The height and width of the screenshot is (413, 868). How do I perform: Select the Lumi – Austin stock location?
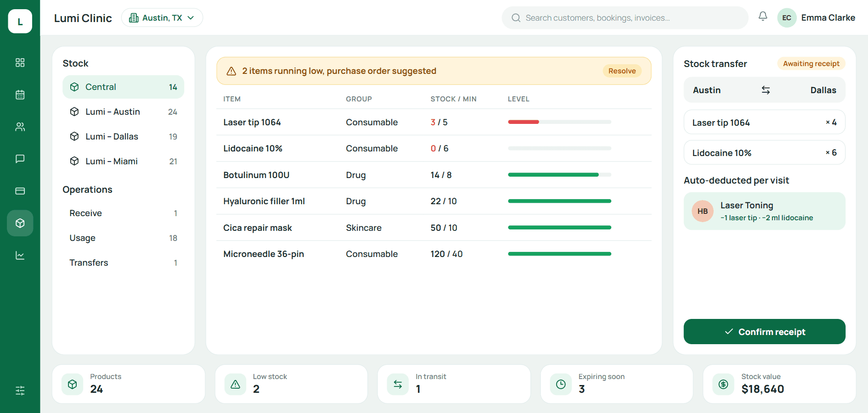[123, 112]
